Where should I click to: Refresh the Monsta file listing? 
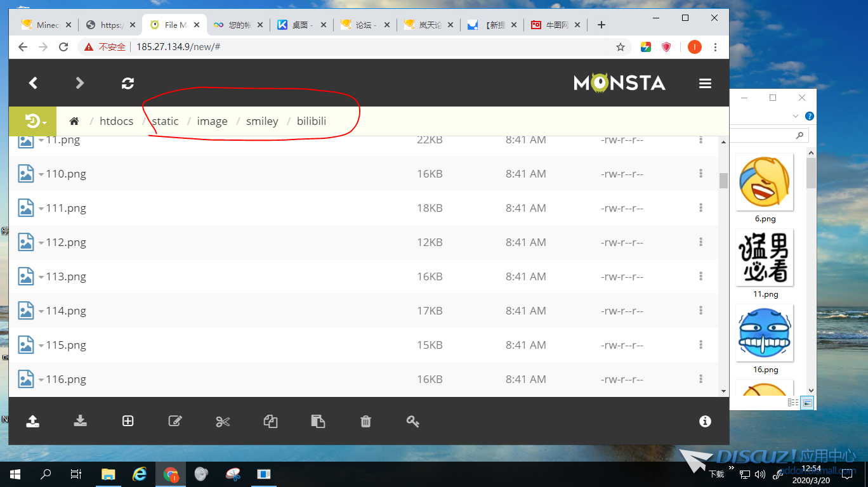pos(128,83)
